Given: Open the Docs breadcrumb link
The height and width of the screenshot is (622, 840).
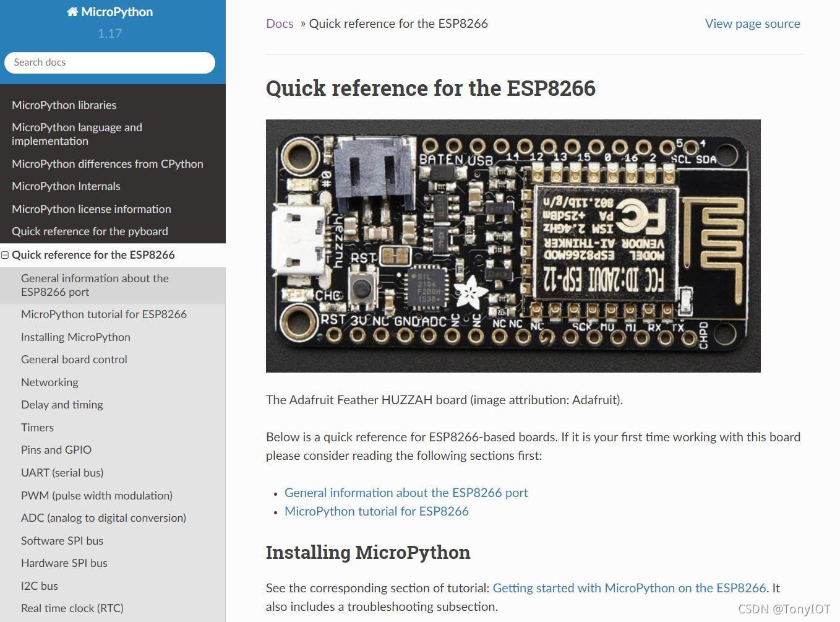Looking at the screenshot, I should coord(280,24).
